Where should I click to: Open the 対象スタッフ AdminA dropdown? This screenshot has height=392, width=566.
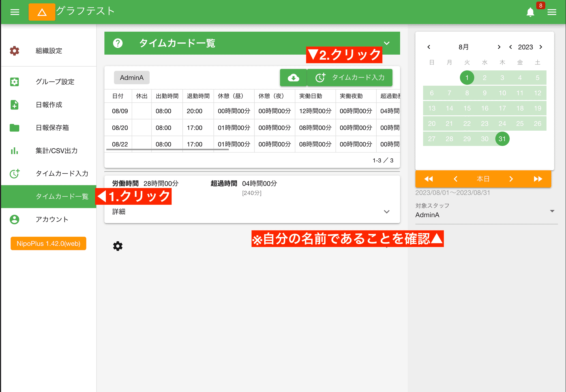click(552, 211)
